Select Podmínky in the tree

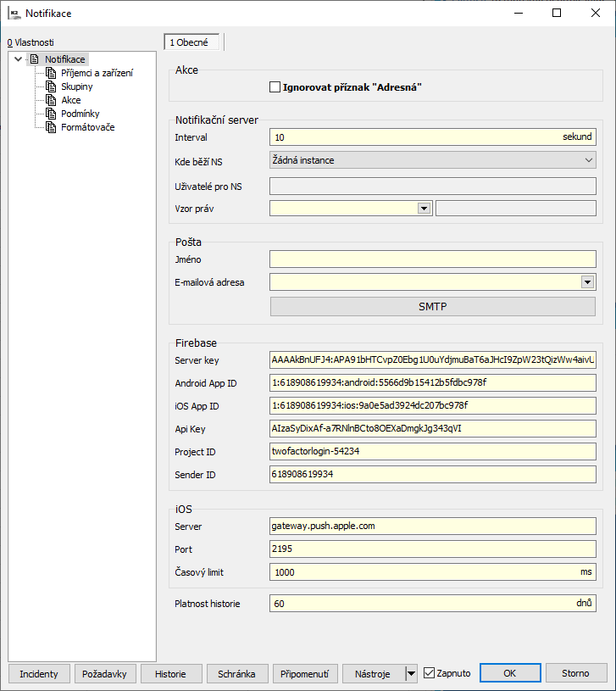(x=80, y=114)
